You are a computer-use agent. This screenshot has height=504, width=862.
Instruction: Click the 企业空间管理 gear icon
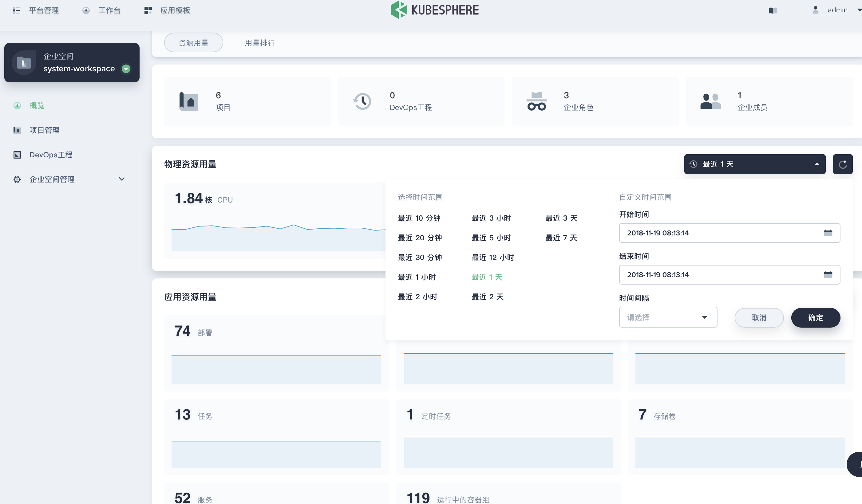(17, 179)
